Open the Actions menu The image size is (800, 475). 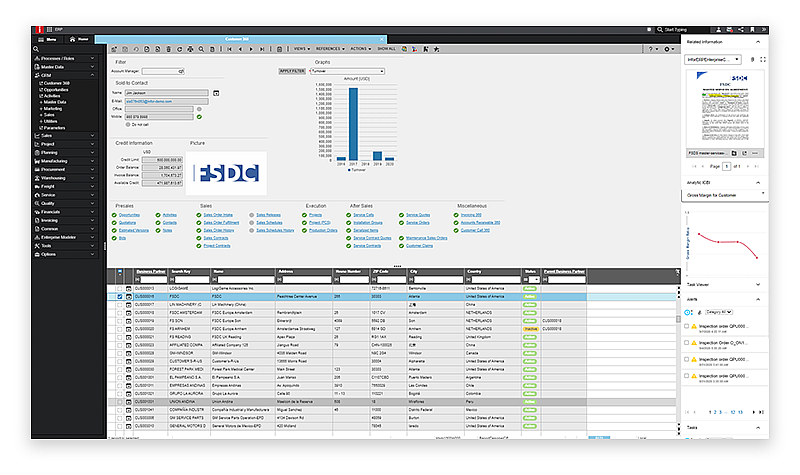[359, 48]
